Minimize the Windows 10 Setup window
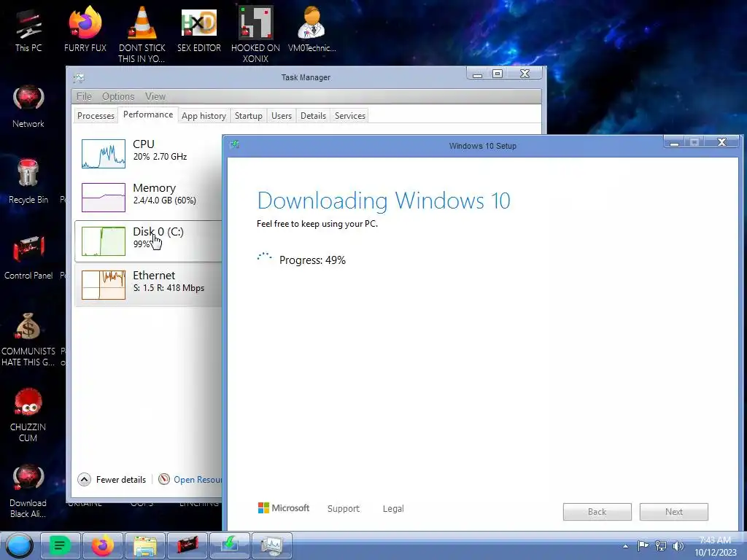The width and height of the screenshot is (747, 560). (x=674, y=142)
